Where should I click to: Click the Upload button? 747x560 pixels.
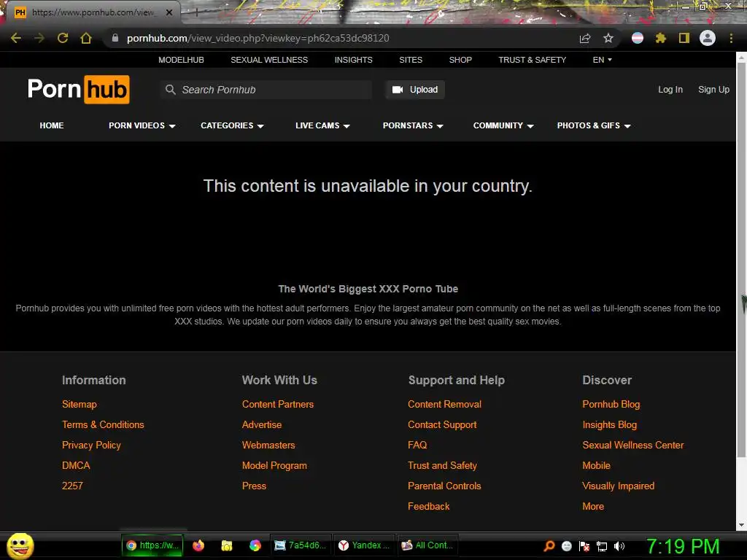point(415,90)
